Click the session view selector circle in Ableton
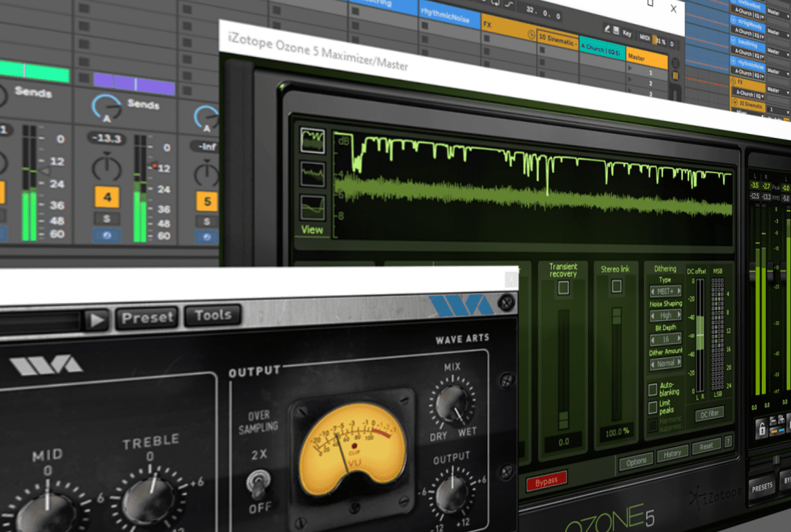Image resolution: width=791 pixels, height=532 pixels. coord(675,64)
